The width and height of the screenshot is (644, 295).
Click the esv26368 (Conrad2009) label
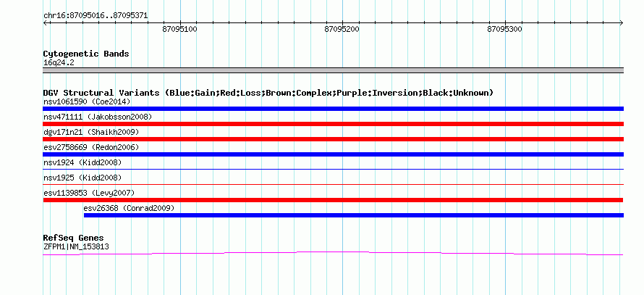coord(129,208)
